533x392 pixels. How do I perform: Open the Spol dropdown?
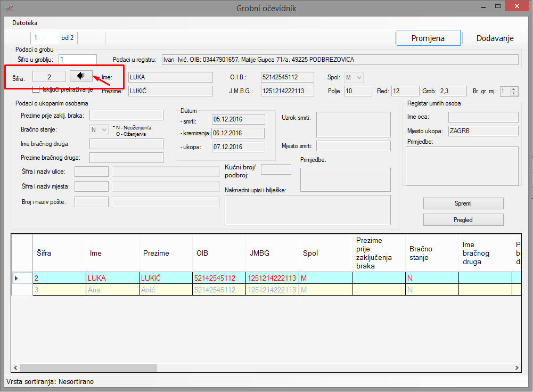tap(359, 78)
